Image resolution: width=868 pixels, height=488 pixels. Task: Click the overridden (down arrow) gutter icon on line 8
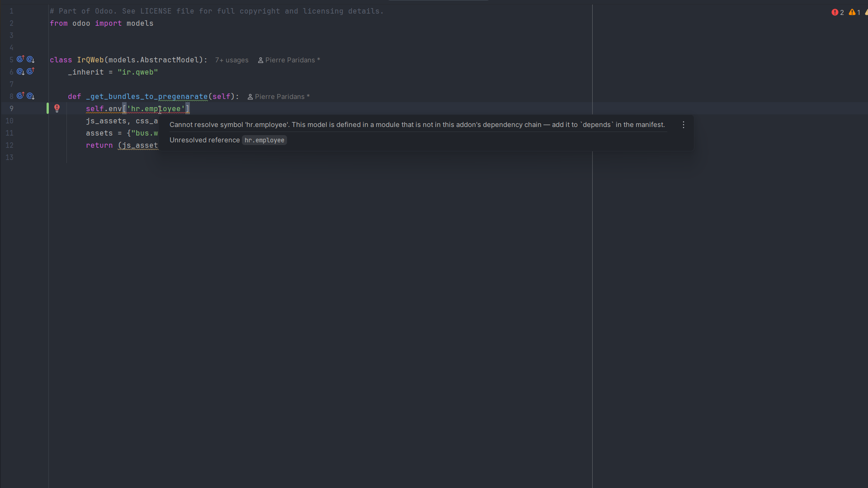coord(30,96)
